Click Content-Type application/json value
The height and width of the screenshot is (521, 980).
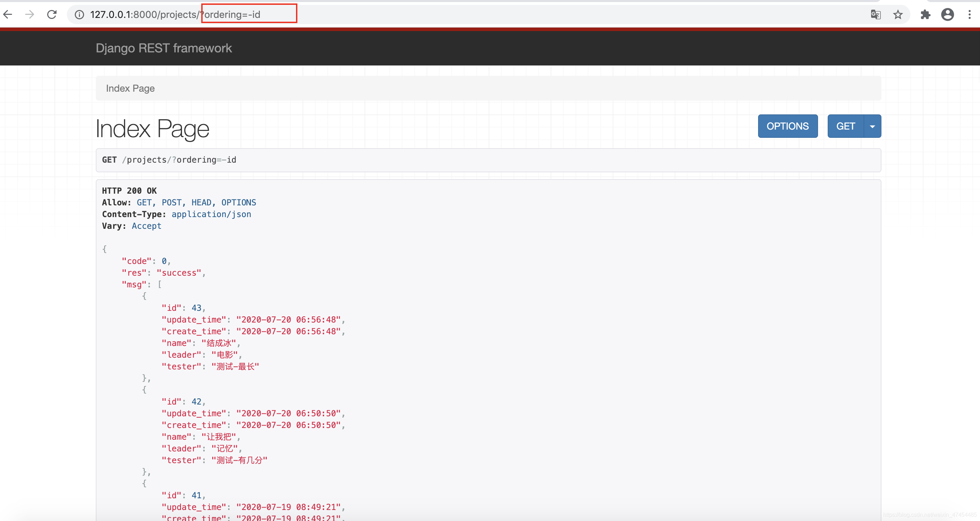(x=211, y=214)
